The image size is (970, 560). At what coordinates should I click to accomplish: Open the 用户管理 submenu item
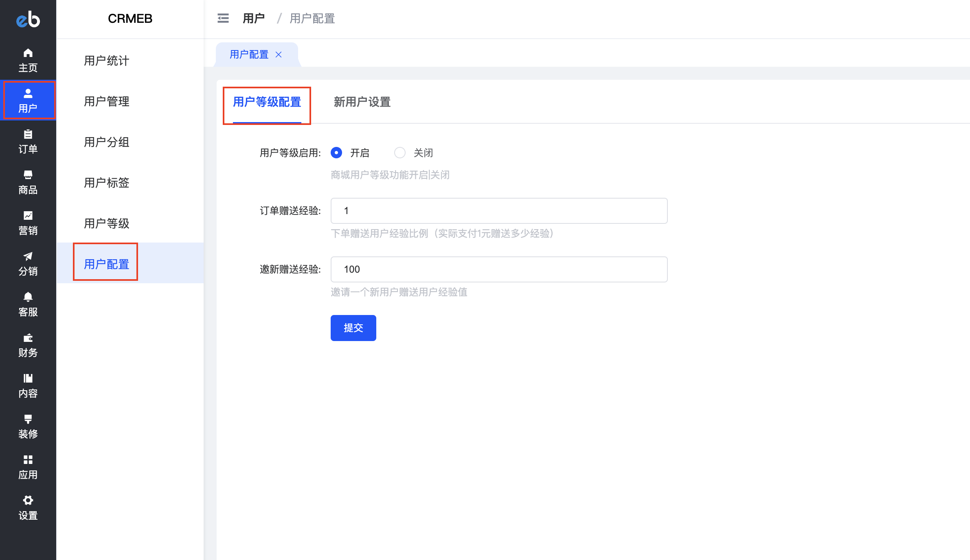(x=107, y=101)
